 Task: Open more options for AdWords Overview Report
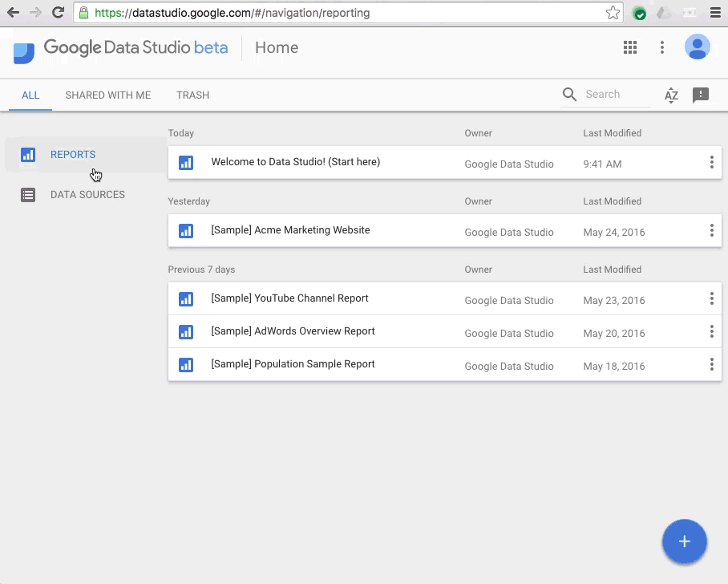[x=711, y=331]
